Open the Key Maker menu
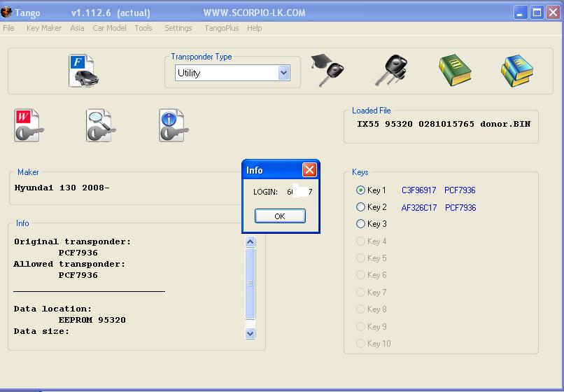 point(44,28)
